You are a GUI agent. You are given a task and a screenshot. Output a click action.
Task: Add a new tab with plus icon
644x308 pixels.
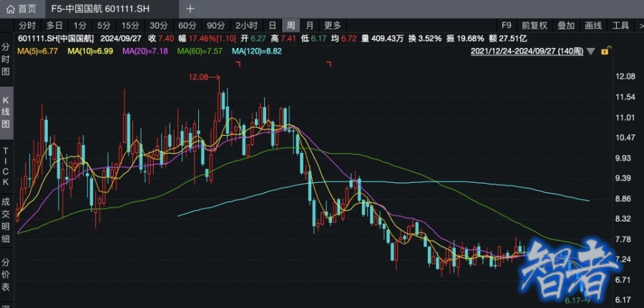[190, 9]
